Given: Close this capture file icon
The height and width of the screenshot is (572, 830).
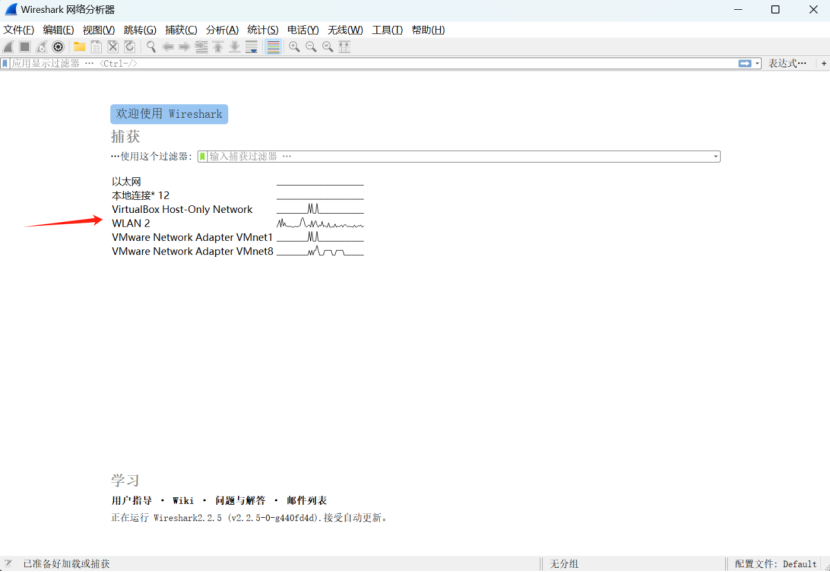Looking at the screenshot, I should [113, 47].
